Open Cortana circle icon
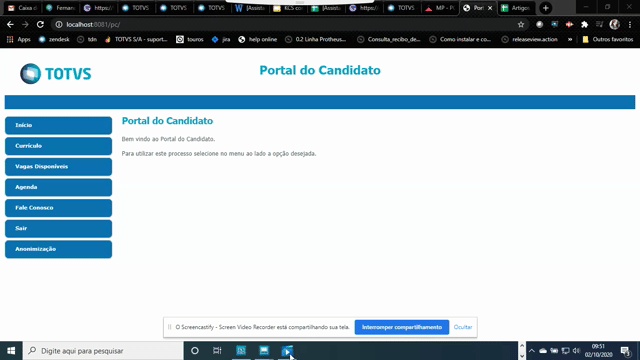Viewport: 640px width, 360px height. (x=195, y=351)
